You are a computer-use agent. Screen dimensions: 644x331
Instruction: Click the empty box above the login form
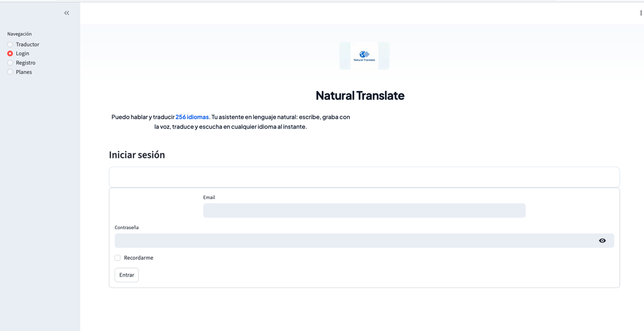(x=364, y=177)
